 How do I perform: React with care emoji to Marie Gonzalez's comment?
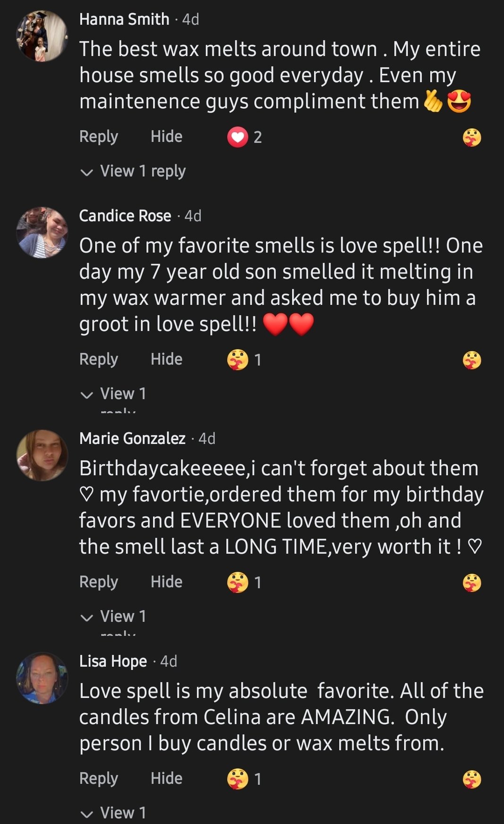point(472,583)
